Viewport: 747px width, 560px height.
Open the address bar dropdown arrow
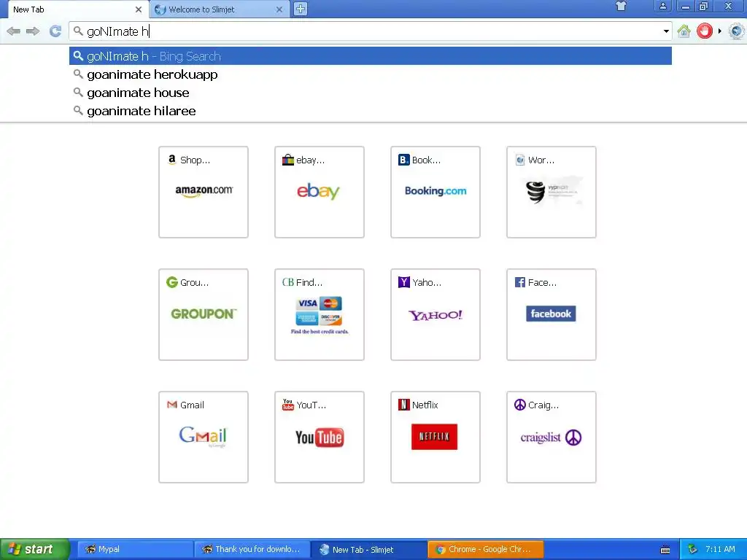click(666, 31)
